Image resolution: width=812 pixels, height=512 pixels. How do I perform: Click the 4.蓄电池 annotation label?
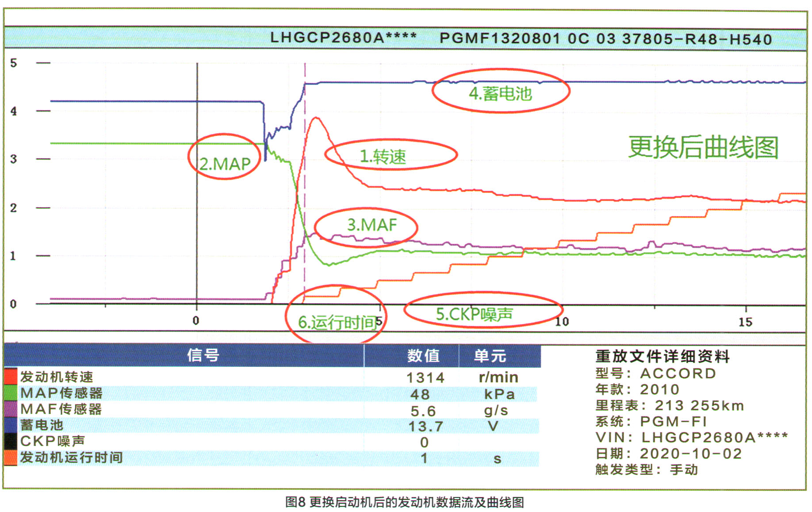coord(500,94)
